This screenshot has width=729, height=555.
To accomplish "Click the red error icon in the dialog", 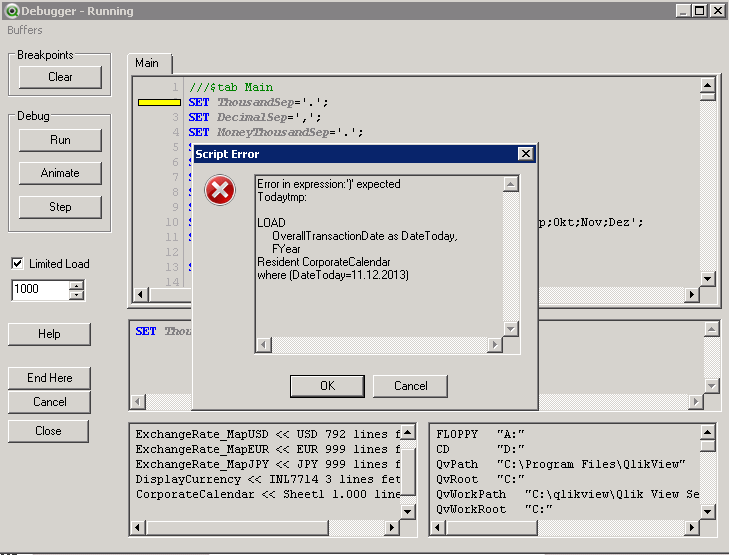I will pyautogui.click(x=219, y=190).
